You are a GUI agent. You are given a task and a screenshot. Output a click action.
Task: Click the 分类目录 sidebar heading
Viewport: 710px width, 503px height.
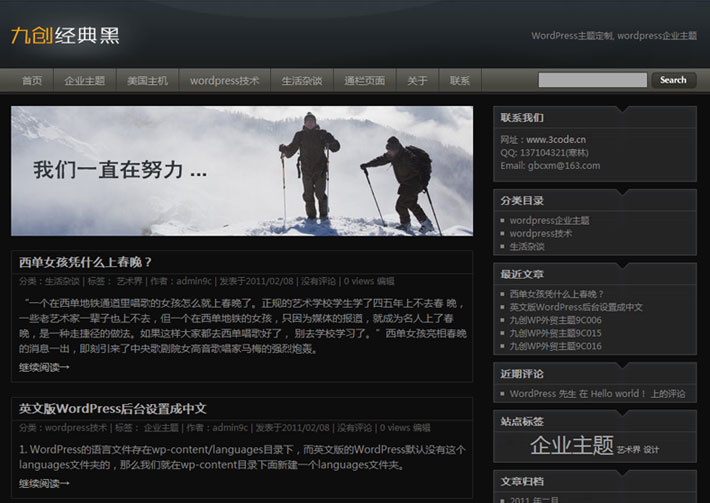click(522, 201)
